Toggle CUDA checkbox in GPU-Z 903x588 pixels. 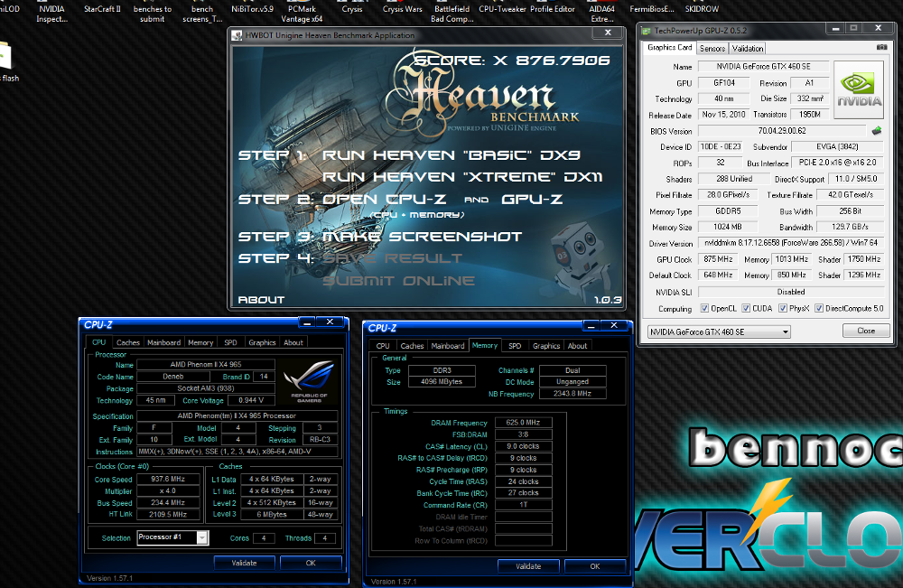click(x=746, y=308)
